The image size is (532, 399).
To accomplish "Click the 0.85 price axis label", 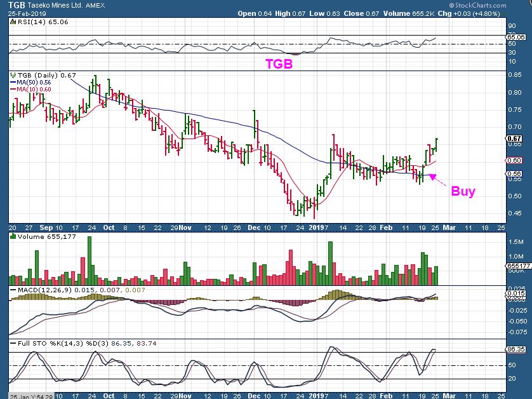I will (514, 75).
